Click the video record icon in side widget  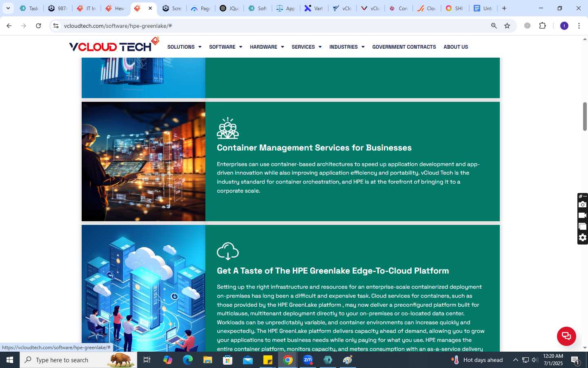tap(583, 215)
